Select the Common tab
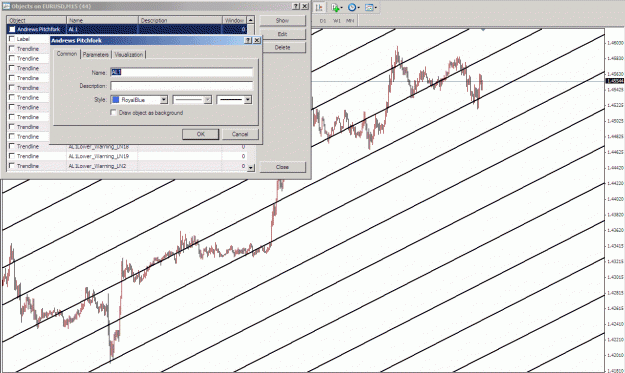This screenshot has width=625, height=373. coord(67,54)
